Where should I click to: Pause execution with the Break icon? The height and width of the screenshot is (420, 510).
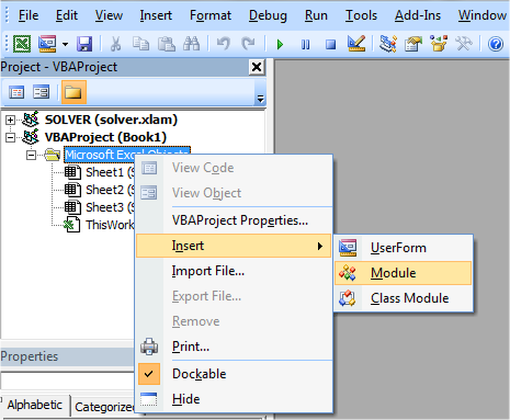pos(305,44)
